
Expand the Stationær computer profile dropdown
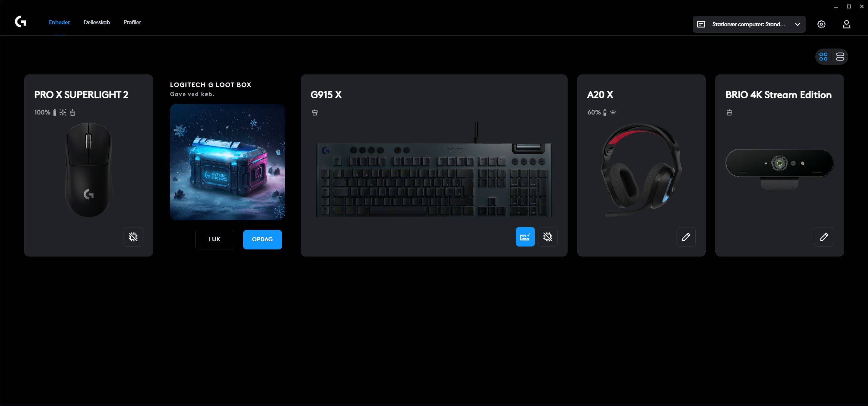tap(749, 24)
